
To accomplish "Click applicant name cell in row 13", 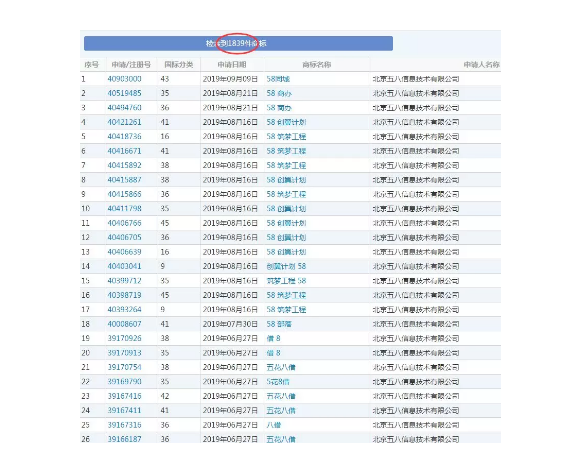I will point(416,252).
